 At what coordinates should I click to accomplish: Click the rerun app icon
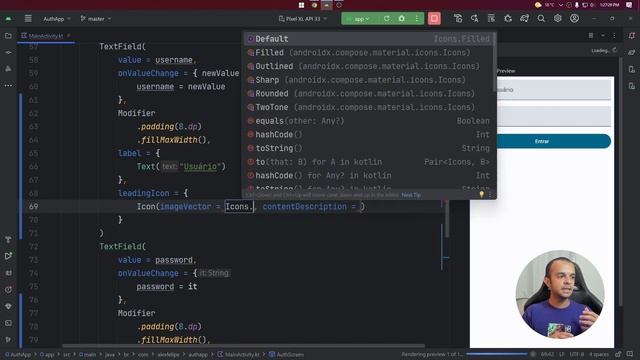tap(387, 18)
